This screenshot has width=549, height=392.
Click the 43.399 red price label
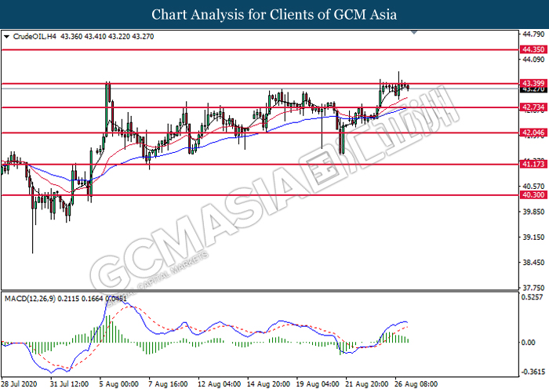point(533,82)
